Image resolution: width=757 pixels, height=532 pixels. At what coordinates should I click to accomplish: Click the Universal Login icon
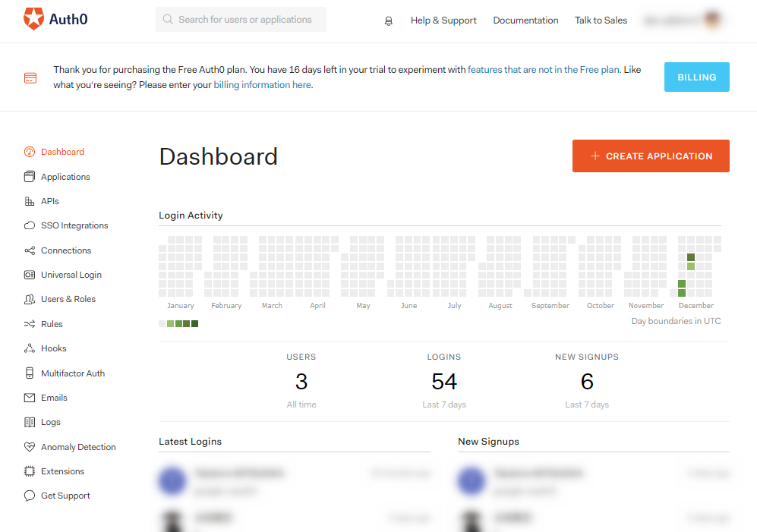tap(30, 275)
